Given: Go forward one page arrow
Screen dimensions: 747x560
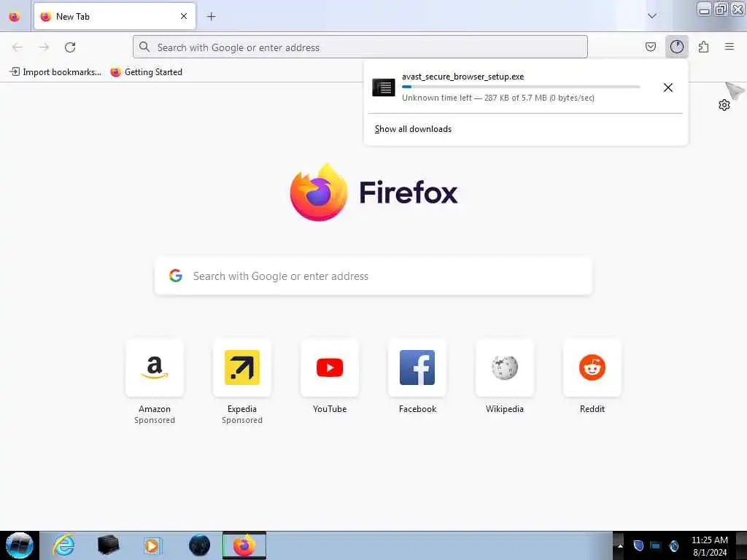Looking at the screenshot, I should pyautogui.click(x=44, y=47).
